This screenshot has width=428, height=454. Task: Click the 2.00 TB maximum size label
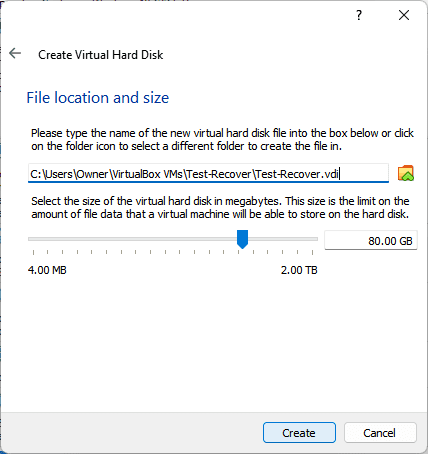click(299, 270)
